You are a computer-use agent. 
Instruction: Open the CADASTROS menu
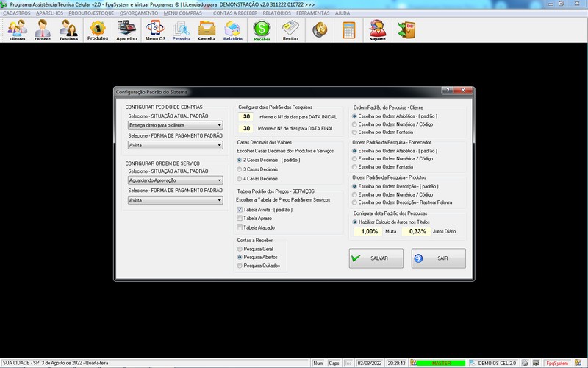(17, 13)
